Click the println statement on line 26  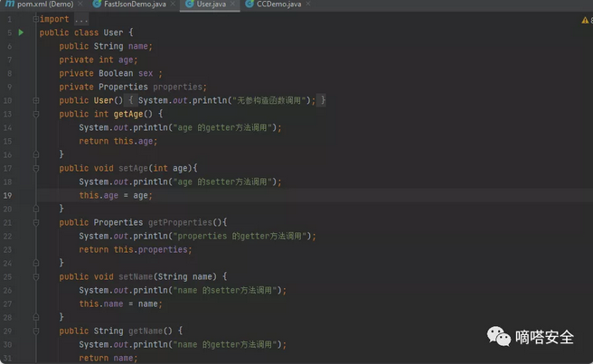point(183,290)
